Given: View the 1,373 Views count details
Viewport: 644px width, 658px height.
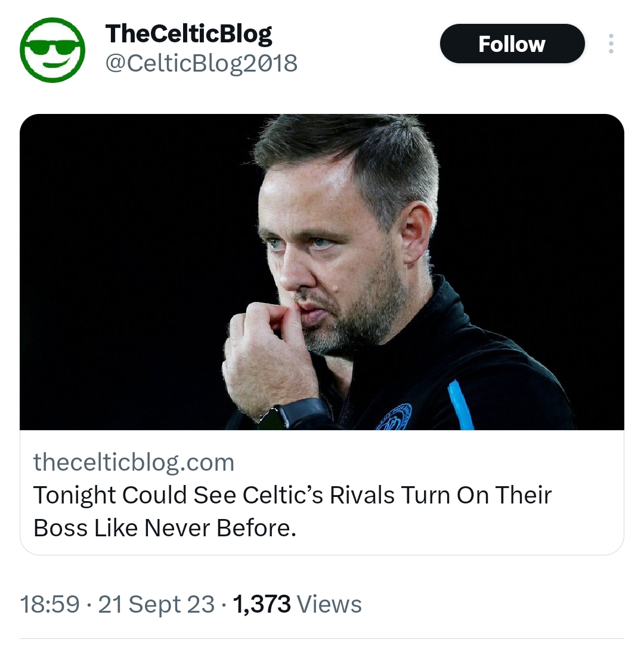Looking at the screenshot, I should 297,604.
